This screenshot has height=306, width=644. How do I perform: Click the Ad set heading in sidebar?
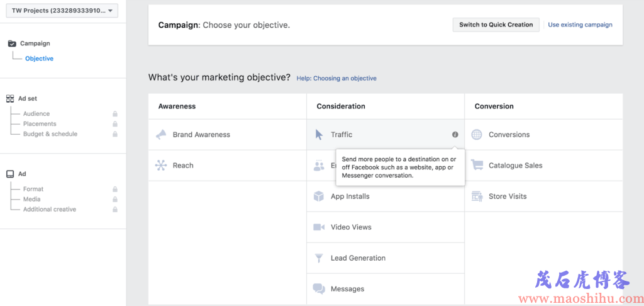click(28, 99)
